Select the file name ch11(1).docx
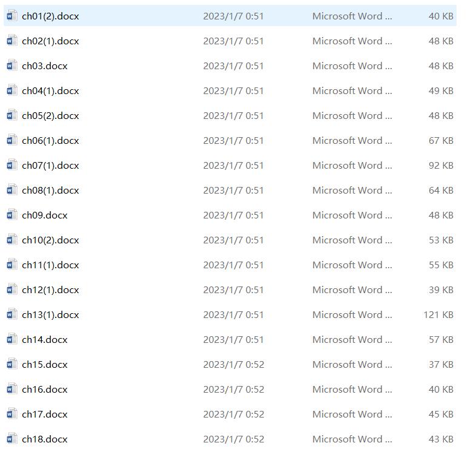 pos(50,265)
